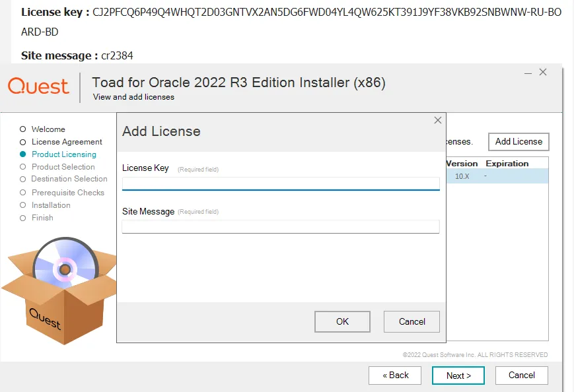This screenshot has width=574, height=392.
Task: Select the Welcome step bullet
Action: (x=23, y=129)
